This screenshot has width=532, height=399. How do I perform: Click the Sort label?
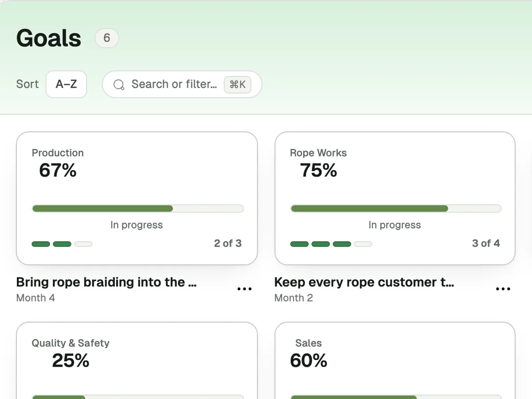[27, 84]
